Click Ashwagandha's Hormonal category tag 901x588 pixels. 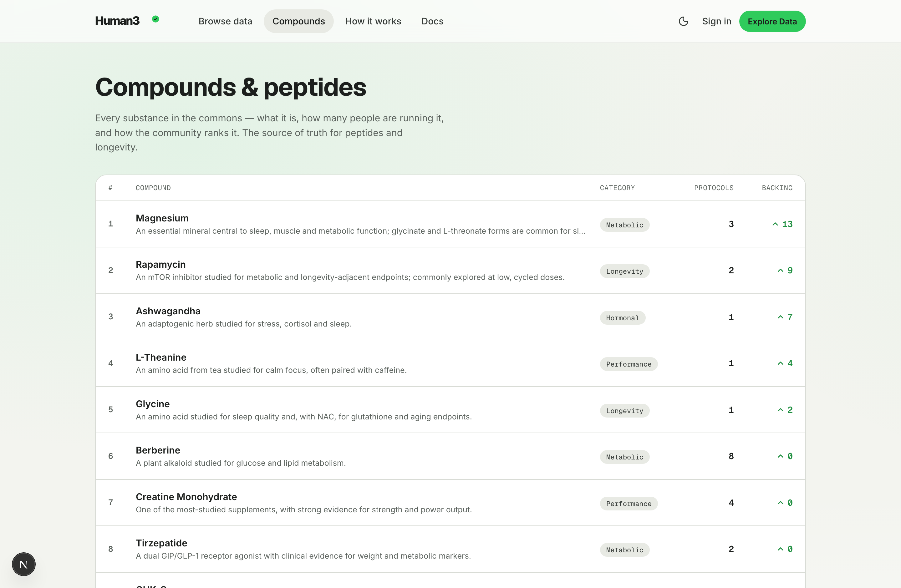click(623, 318)
